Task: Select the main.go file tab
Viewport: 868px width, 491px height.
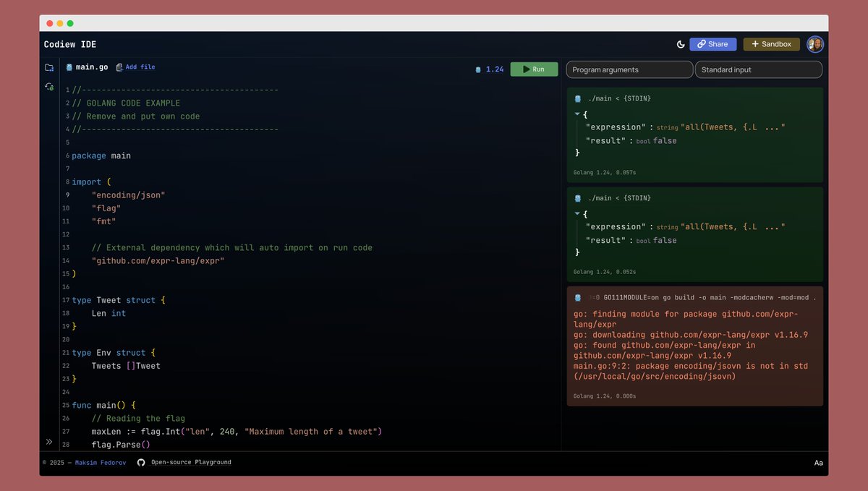Action: tap(87, 67)
